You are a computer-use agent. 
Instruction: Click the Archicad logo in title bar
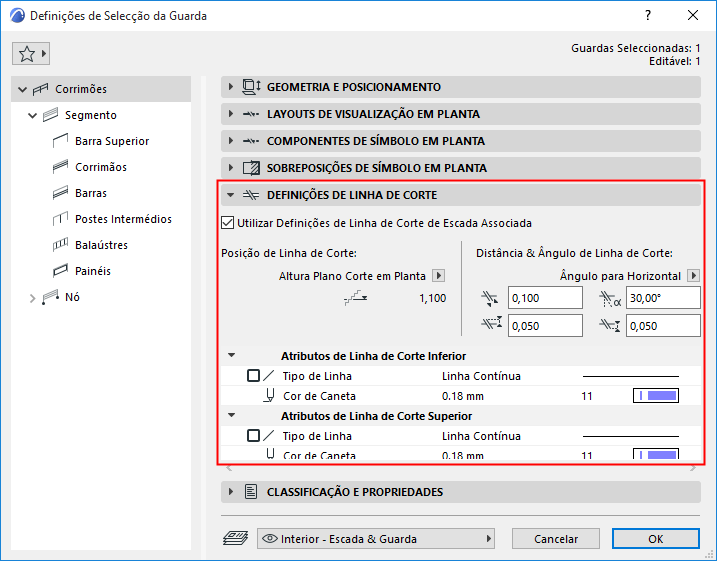click(17, 16)
